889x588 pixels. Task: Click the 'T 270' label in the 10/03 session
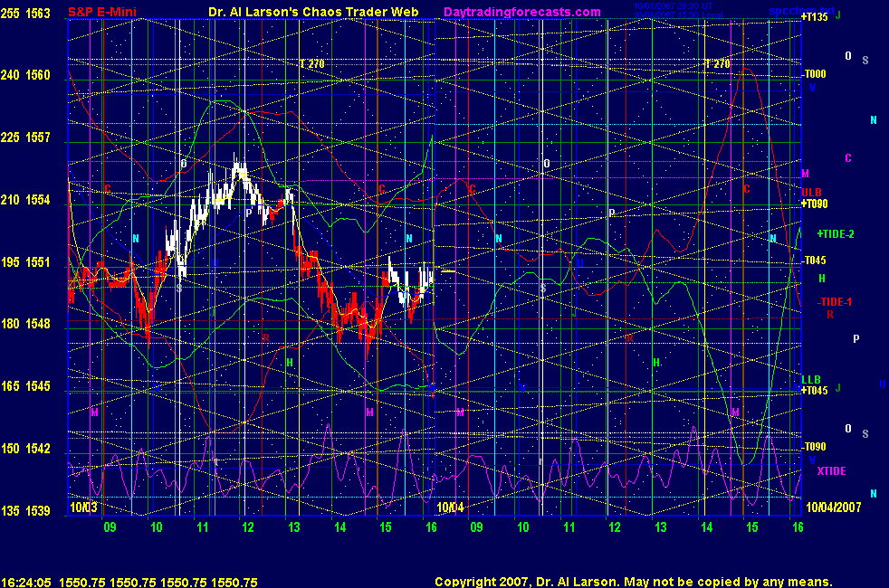[x=312, y=64]
